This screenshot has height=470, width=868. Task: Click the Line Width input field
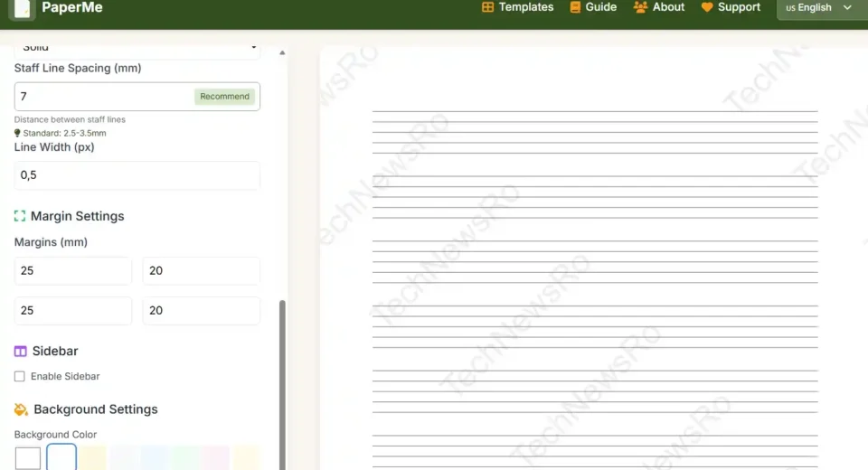pos(137,175)
